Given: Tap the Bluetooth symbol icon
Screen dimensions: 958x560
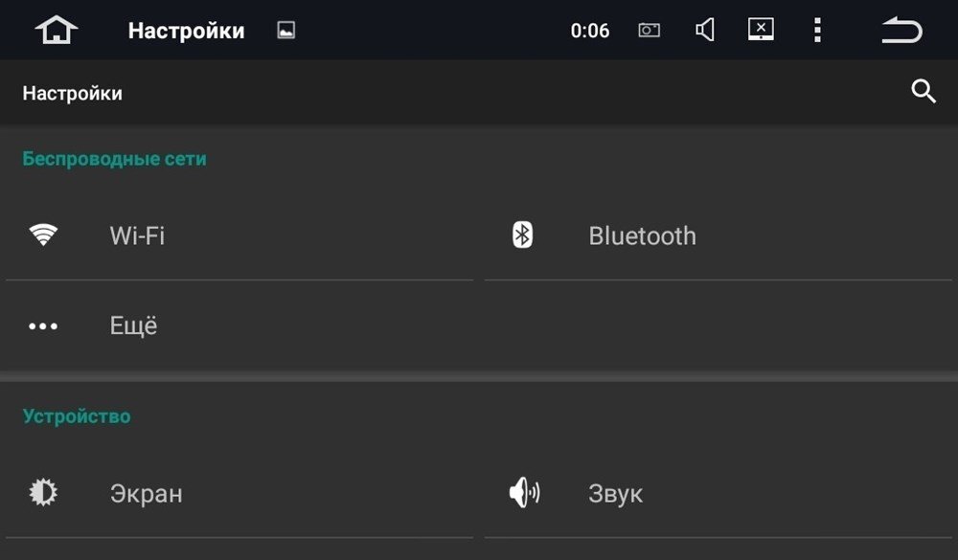Looking at the screenshot, I should tap(522, 235).
